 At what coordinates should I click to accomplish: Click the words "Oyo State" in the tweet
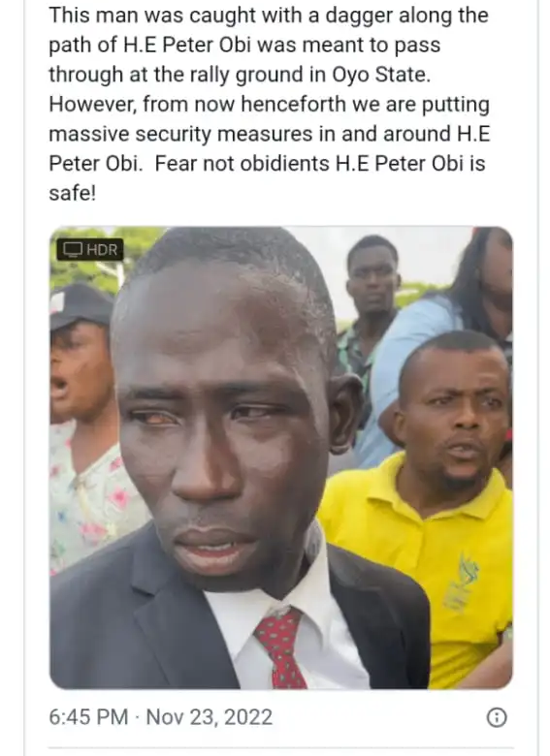pyautogui.click(x=380, y=75)
